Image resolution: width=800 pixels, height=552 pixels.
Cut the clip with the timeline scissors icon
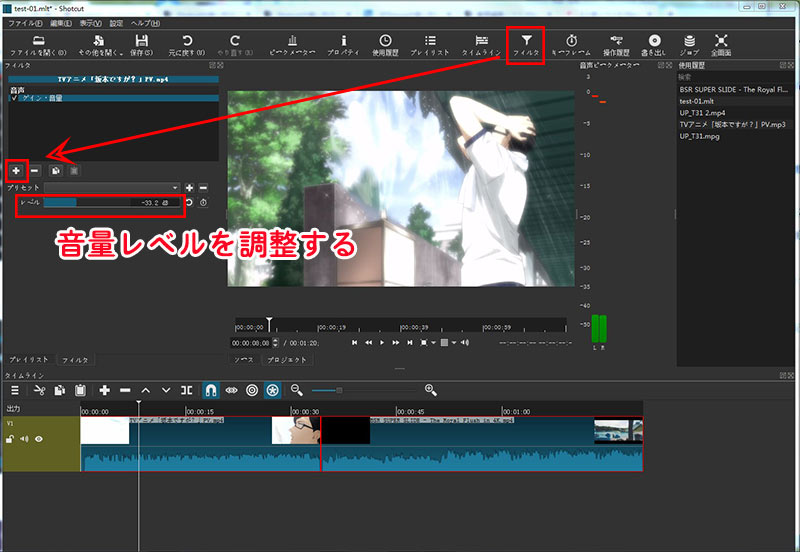pyautogui.click(x=39, y=390)
